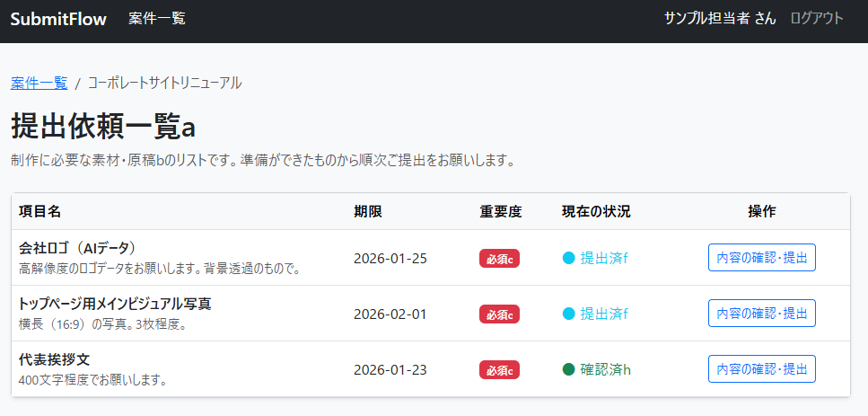Click the サンプル担当者 さん user name
868x416 pixels.
click(720, 19)
